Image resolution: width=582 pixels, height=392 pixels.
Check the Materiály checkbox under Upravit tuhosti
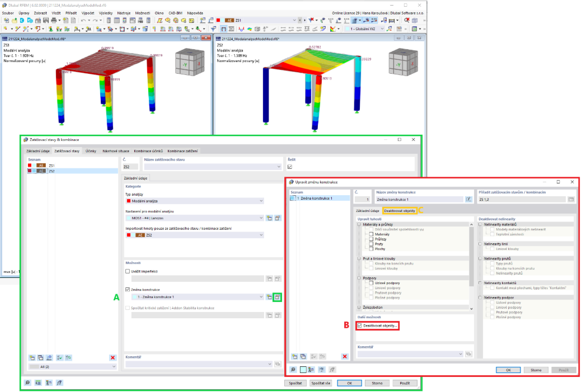click(x=371, y=234)
